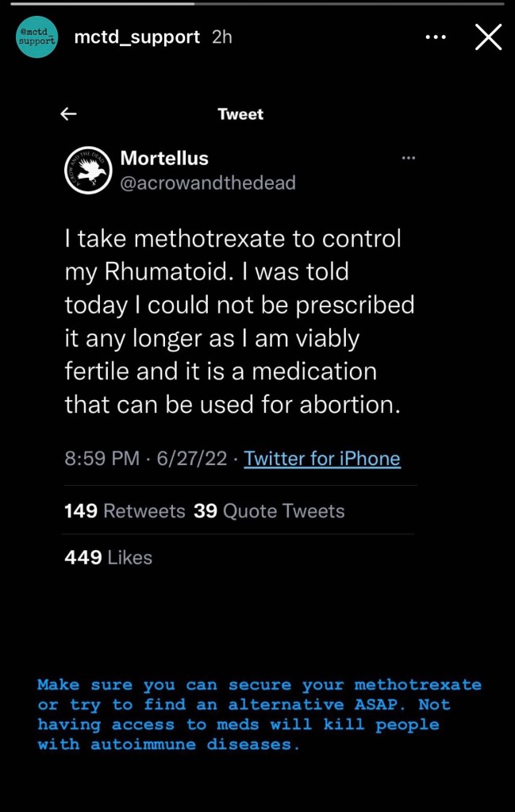
Task: View the 39 Quote Tweets
Action: coord(269,510)
